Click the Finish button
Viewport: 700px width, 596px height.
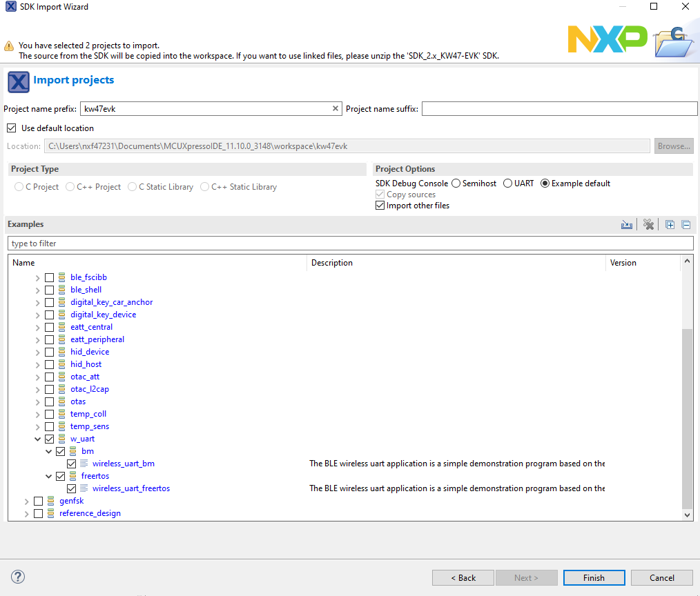(594, 578)
